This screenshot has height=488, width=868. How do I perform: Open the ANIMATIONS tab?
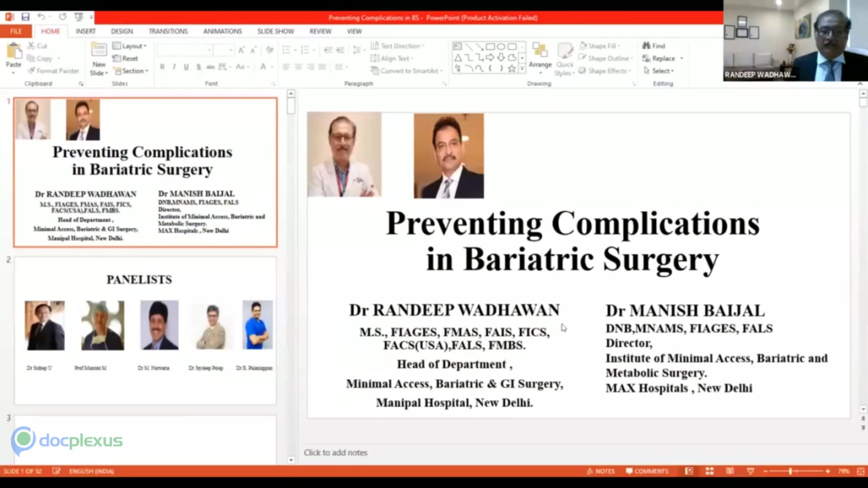[x=222, y=31]
